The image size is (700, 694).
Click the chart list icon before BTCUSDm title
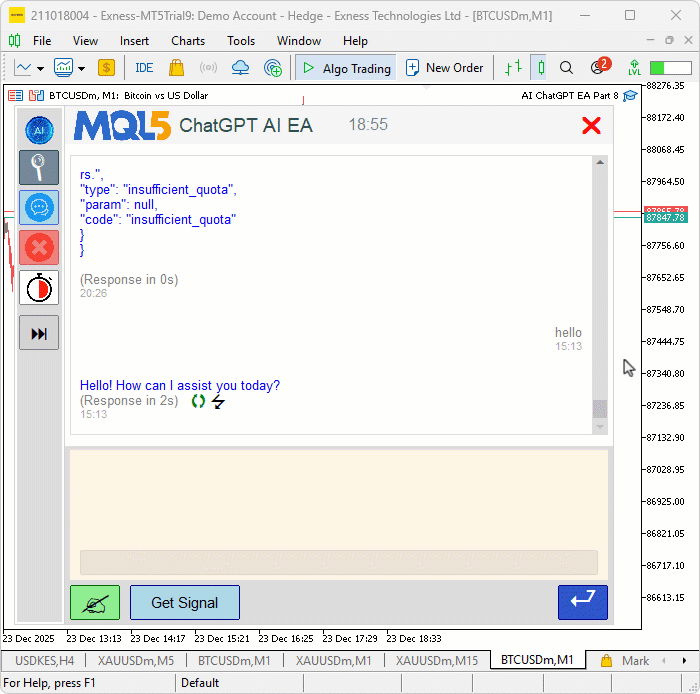[x=16, y=96]
